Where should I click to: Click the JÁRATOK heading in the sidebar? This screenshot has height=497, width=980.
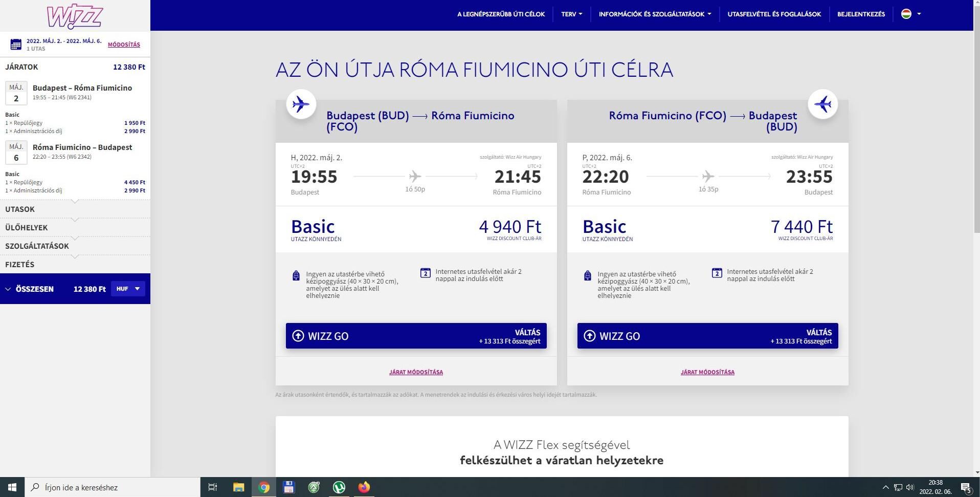point(21,67)
